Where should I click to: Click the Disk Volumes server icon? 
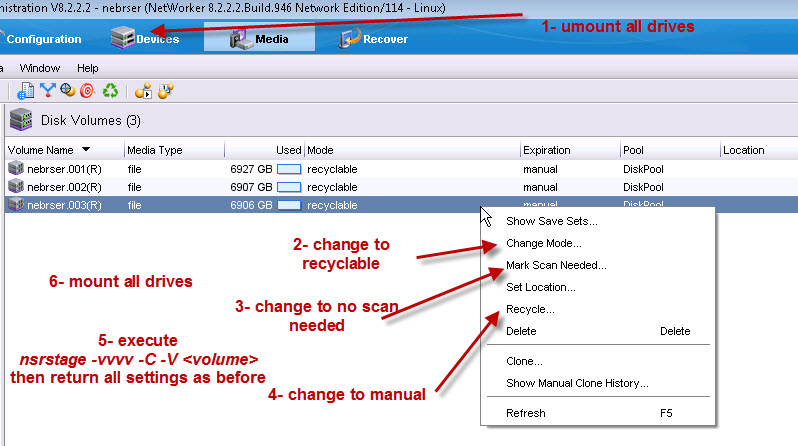[x=21, y=120]
